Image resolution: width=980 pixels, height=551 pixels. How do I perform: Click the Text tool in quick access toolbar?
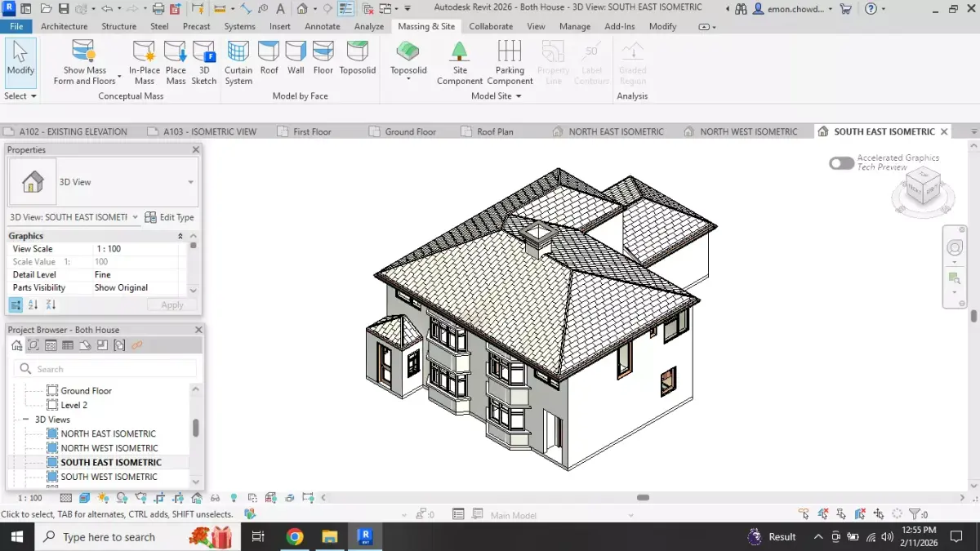coord(281,9)
